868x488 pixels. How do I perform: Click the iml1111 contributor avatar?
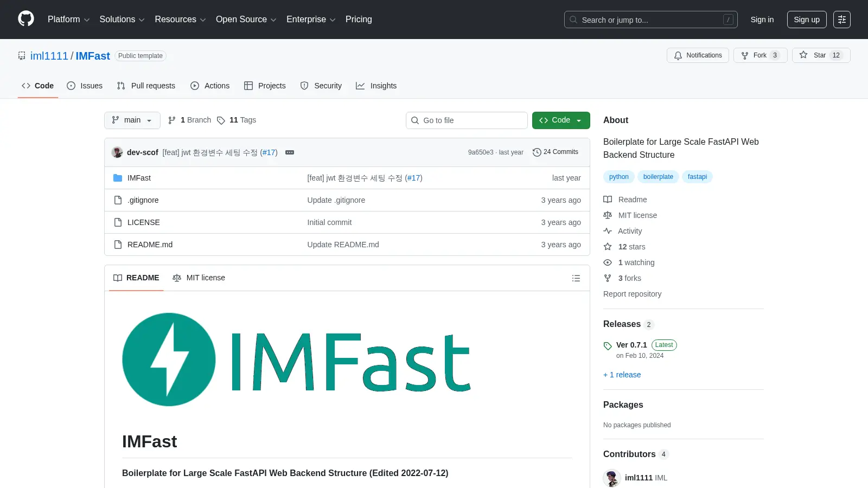612,478
